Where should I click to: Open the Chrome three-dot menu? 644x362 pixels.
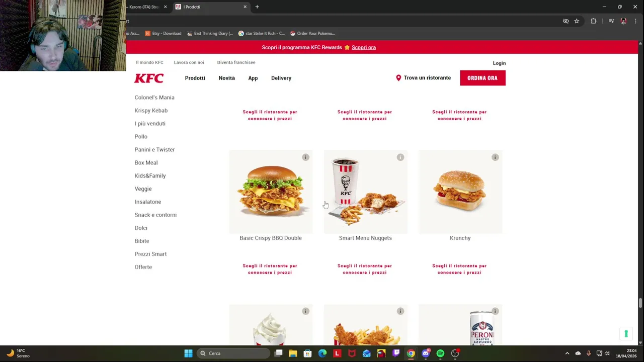point(635,21)
